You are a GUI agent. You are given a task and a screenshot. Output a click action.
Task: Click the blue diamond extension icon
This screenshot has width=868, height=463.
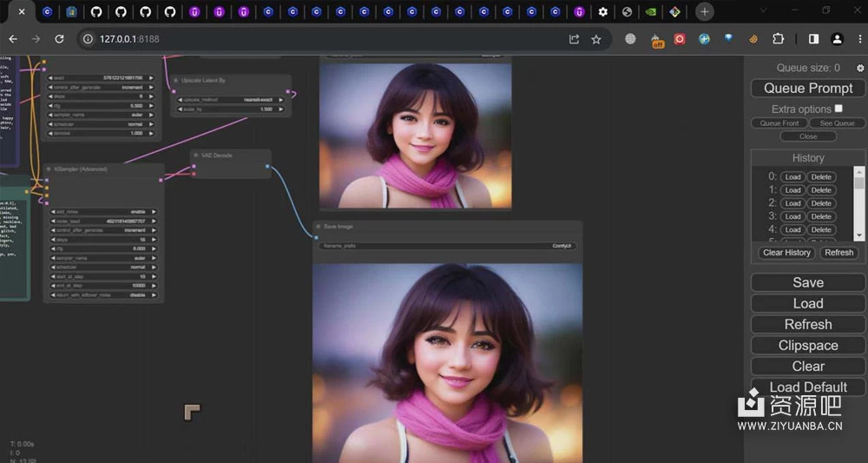click(728, 38)
